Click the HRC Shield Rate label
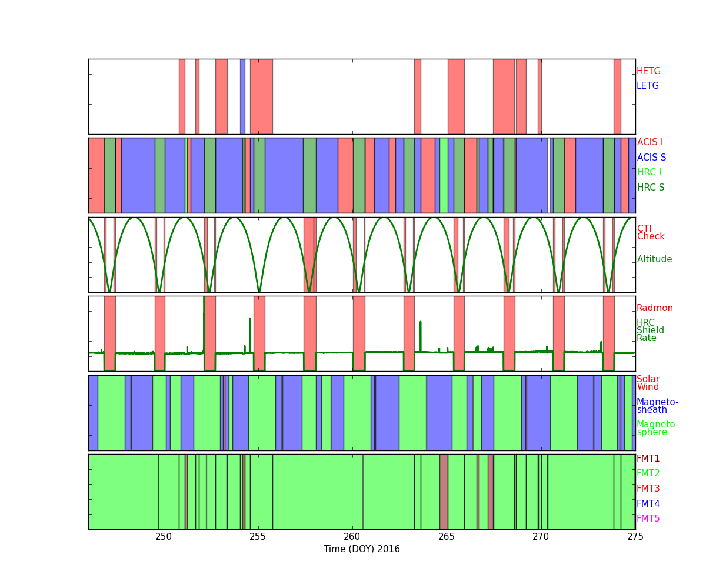Viewport: 706px width, 588px height. (650, 330)
